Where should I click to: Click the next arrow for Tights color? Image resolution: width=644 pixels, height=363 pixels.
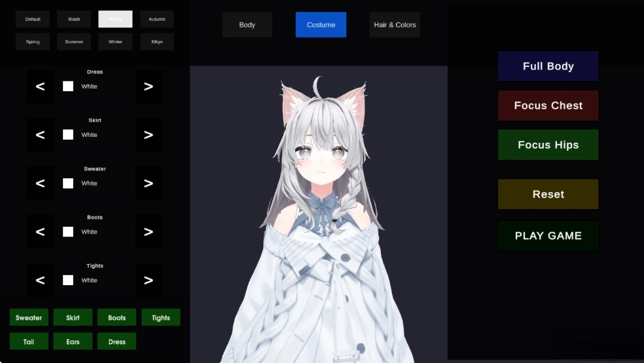(x=149, y=280)
